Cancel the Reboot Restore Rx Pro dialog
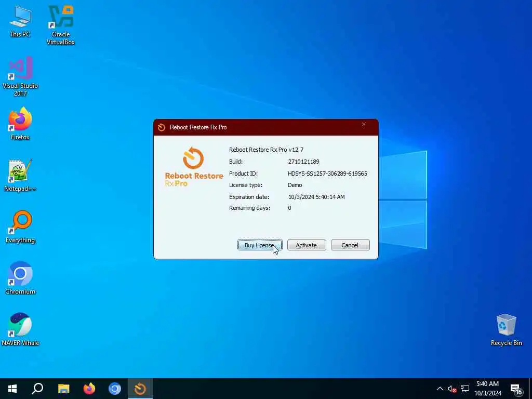This screenshot has height=399, width=532. coord(350,245)
